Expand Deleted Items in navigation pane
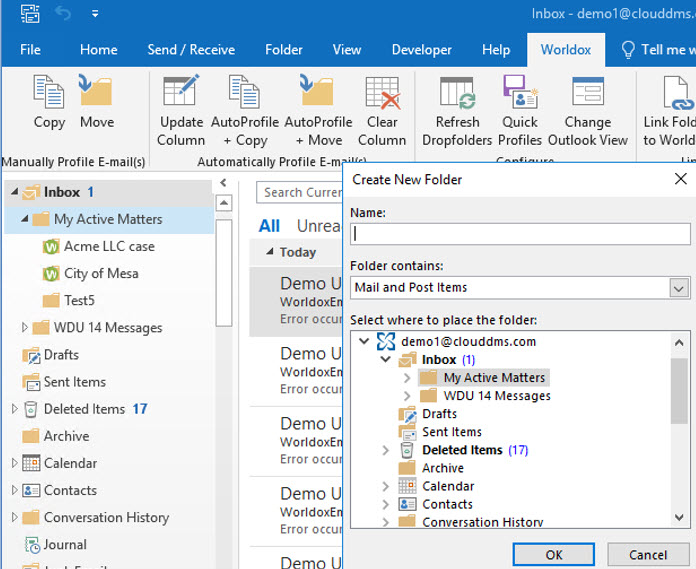Viewport: 696px width, 569px height. pos(14,409)
